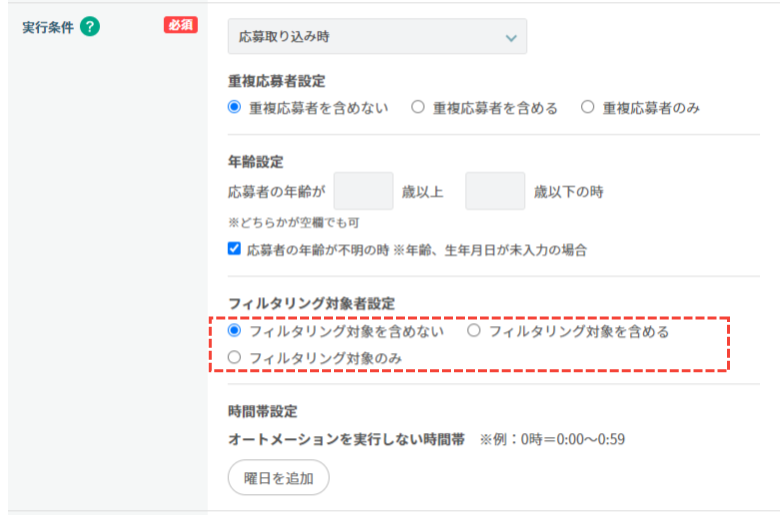Viewport: 782px width, 516px height.
Task: Open the 応募取り込み時 dropdown
Action: tap(376, 37)
